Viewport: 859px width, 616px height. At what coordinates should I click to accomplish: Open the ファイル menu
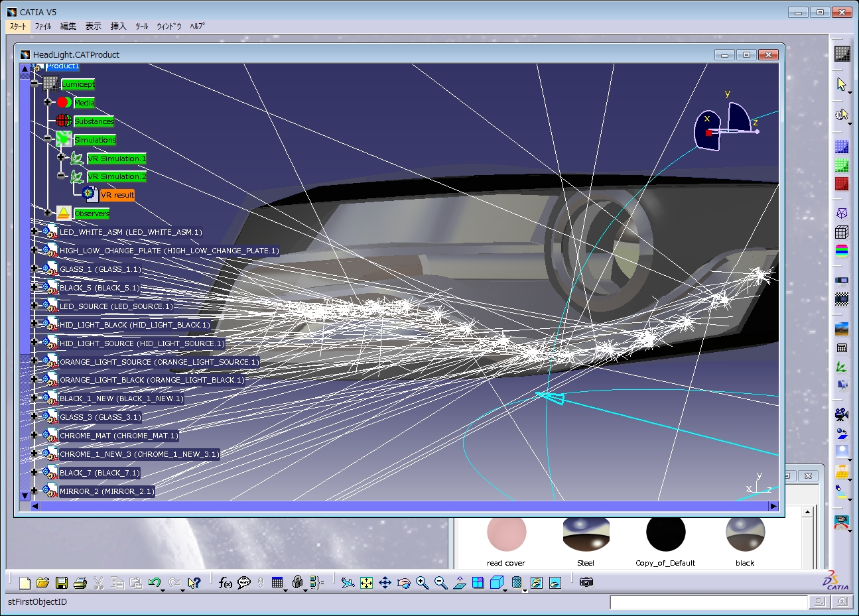point(43,27)
